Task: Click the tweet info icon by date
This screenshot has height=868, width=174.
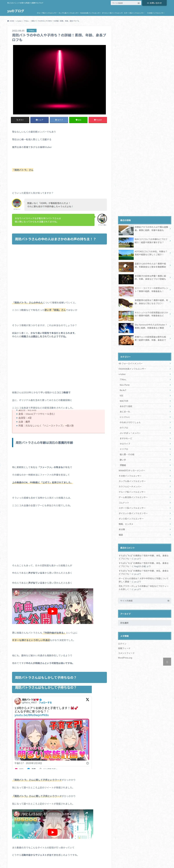Action: (x=87, y=763)
